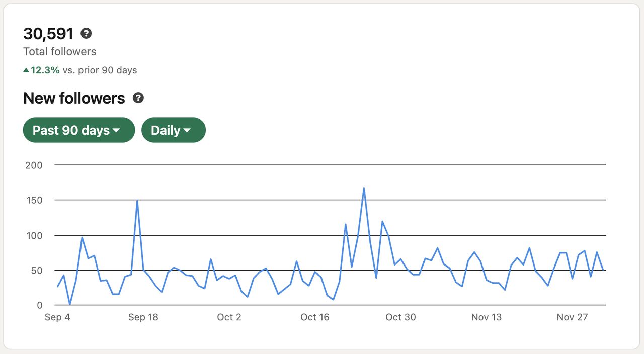Click the Oct 16 date axis label

click(314, 317)
